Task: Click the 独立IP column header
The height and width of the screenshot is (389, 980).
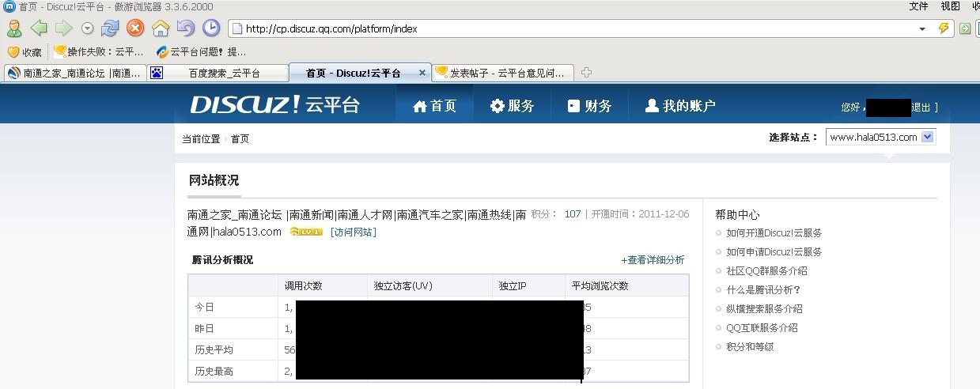Action: click(x=513, y=286)
